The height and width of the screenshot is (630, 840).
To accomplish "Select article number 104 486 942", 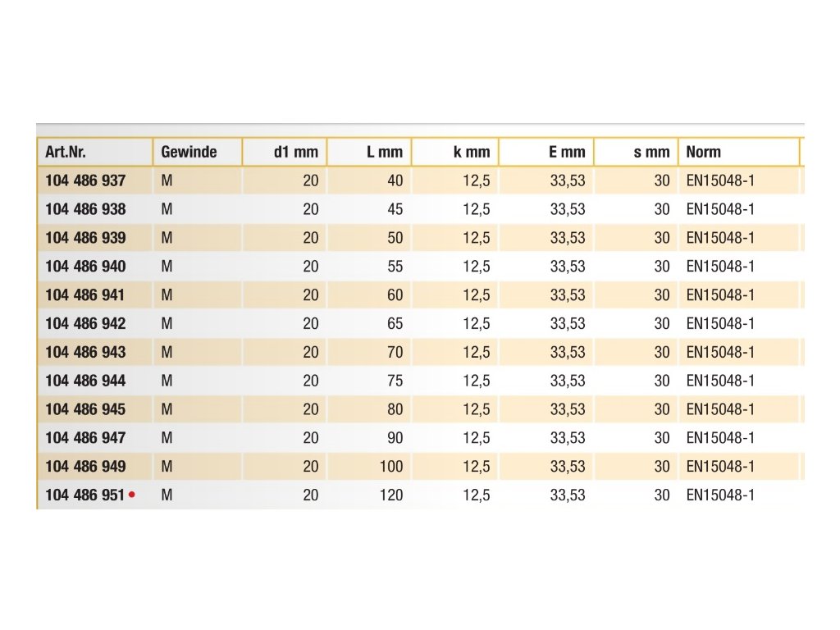I will 85,323.
